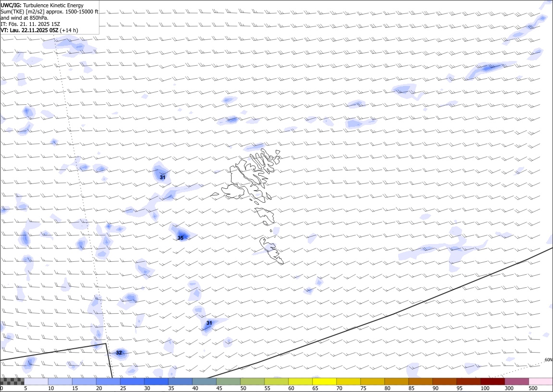Viewport: 553px width, 392px height.
Task: Click the checkered legend swatch between 0 and 5
Action: pyautogui.click(x=12, y=381)
